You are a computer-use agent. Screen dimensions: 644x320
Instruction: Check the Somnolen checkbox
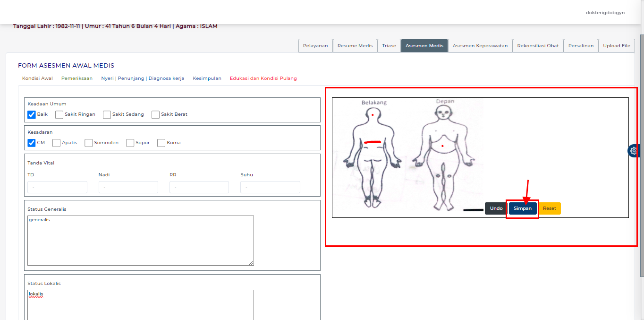88,143
